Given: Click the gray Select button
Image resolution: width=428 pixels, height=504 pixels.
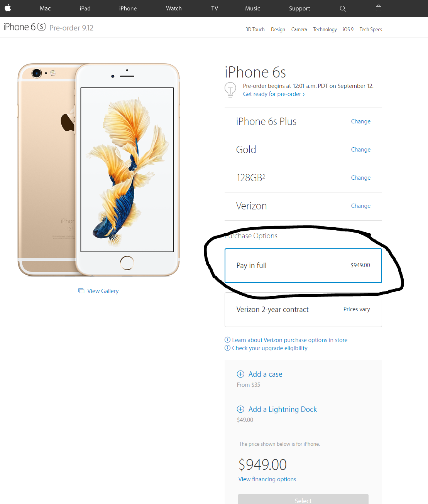Looking at the screenshot, I should [303, 499].
